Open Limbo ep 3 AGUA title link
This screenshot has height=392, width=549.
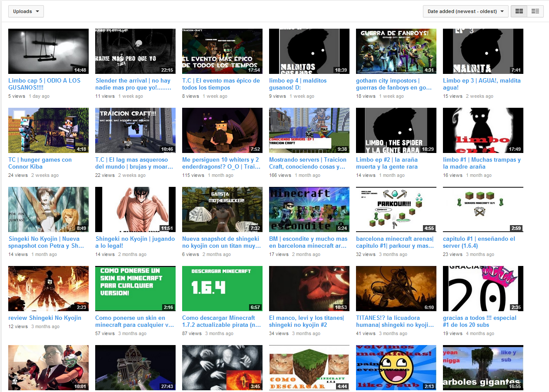(x=482, y=84)
